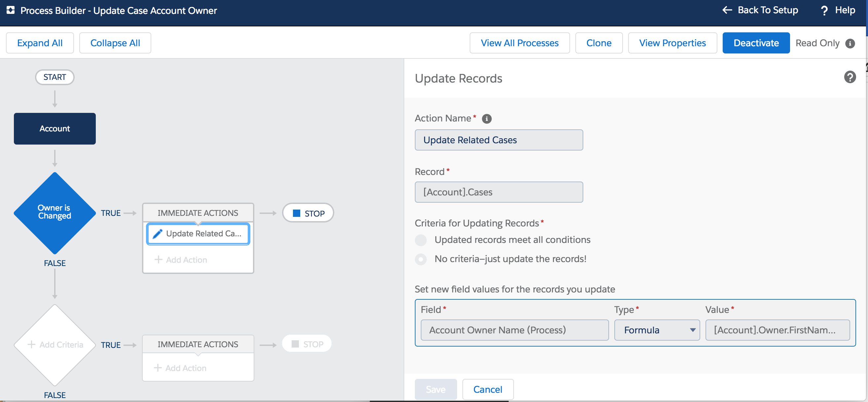
Task: Open the Formula type dropdown
Action: click(x=656, y=330)
